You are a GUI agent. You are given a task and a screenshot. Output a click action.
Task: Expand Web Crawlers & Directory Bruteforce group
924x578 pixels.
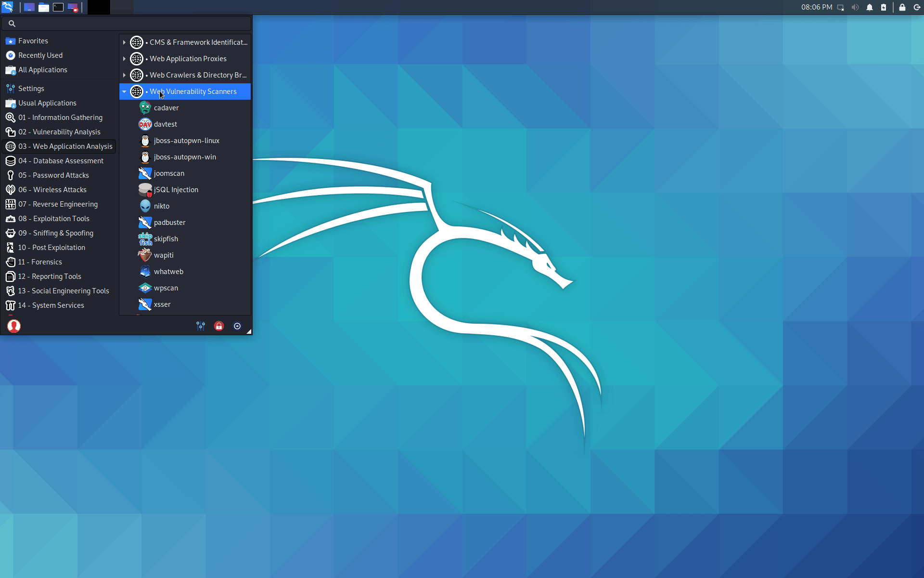pyautogui.click(x=124, y=75)
